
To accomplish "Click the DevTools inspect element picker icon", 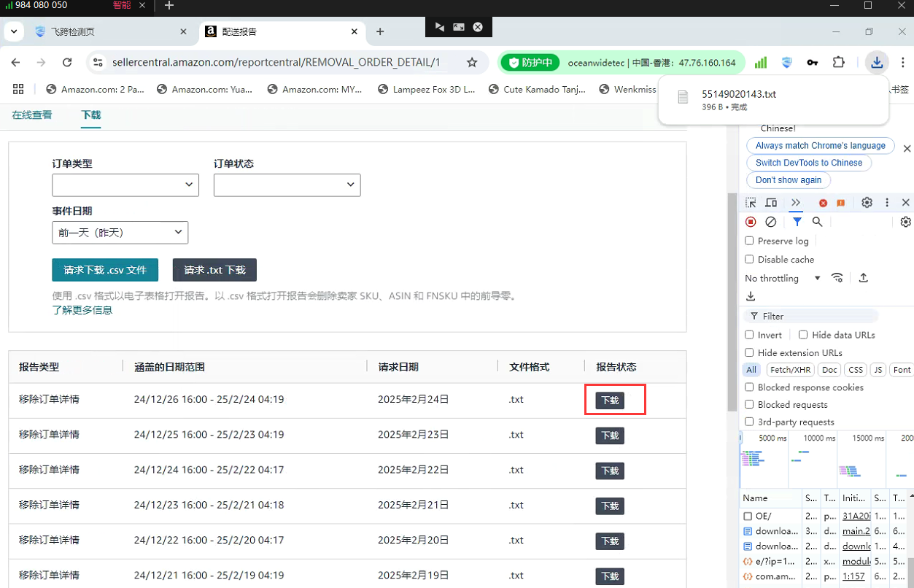I will (x=751, y=203).
